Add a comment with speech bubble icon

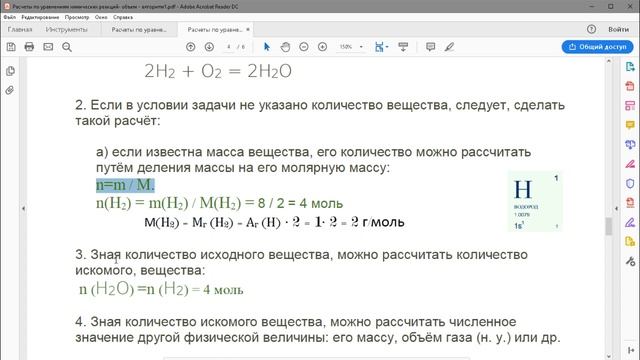coord(430,47)
